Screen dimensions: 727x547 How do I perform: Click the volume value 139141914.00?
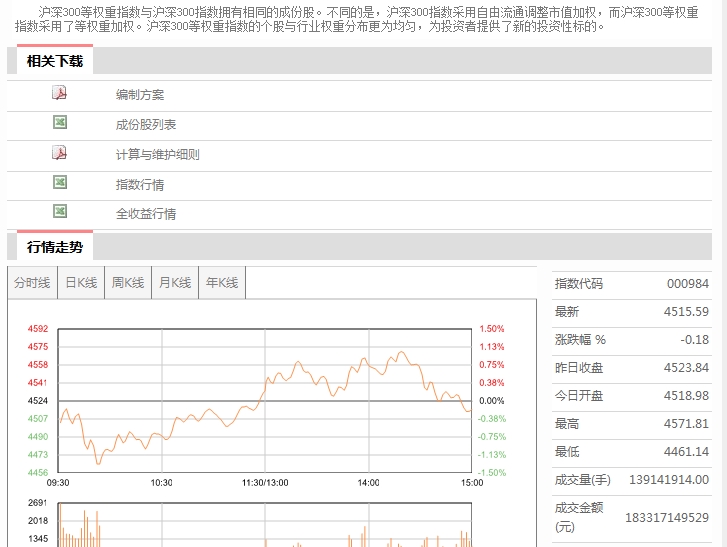click(x=669, y=480)
